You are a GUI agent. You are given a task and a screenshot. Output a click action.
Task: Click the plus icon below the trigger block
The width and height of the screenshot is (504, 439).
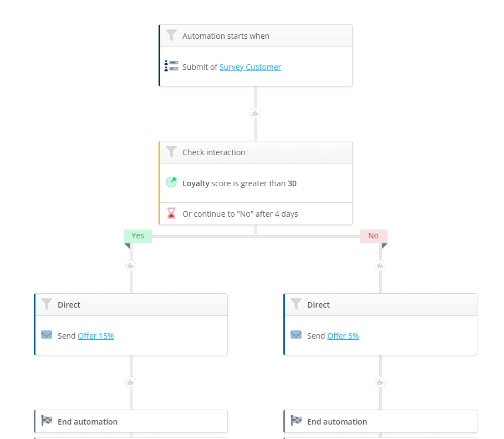pyautogui.click(x=255, y=113)
